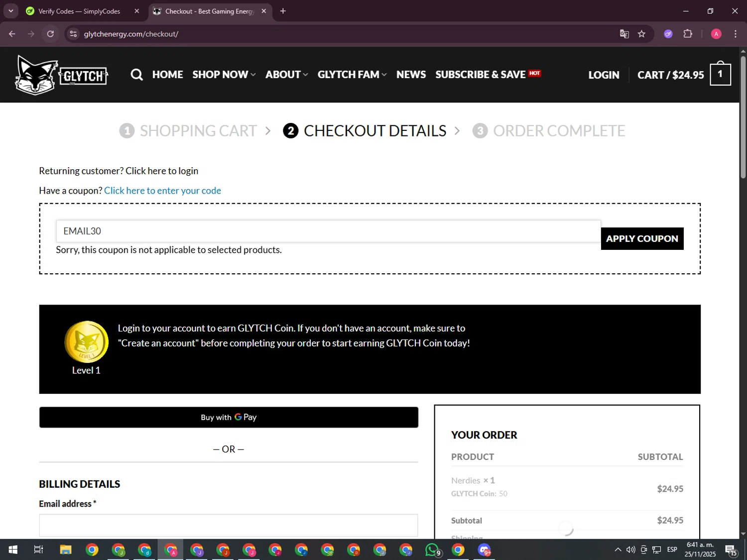Click here to enter your code link
747x560 pixels.
pyautogui.click(x=162, y=191)
